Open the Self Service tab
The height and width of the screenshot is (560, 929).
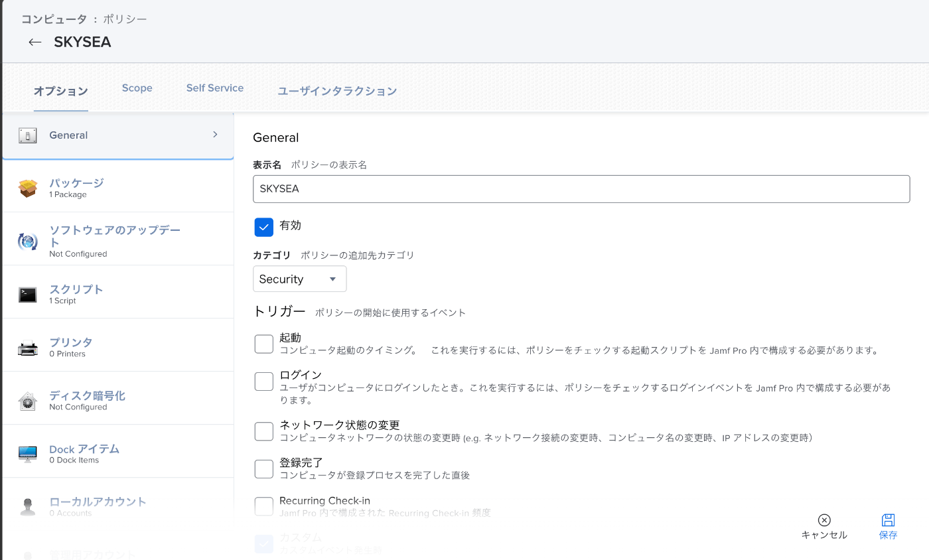(x=215, y=88)
